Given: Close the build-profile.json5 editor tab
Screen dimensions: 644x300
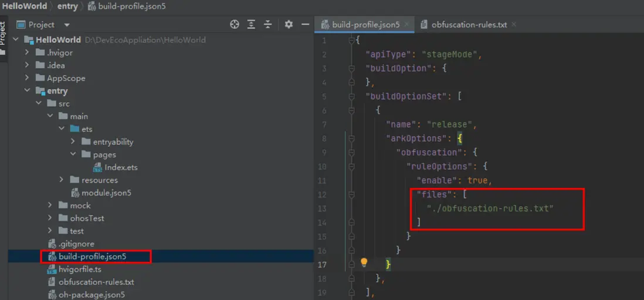Looking at the screenshot, I should (406, 24).
